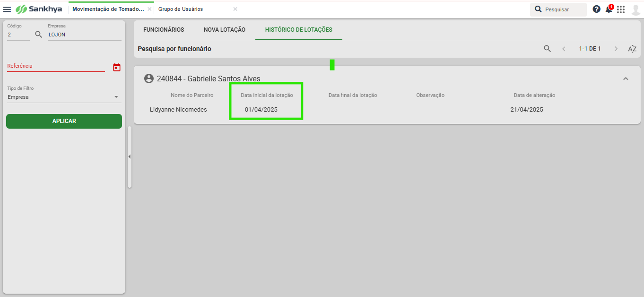Toggle A-Z sort order
The width and height of the screenshot is (644, 297).
point(632,49)
